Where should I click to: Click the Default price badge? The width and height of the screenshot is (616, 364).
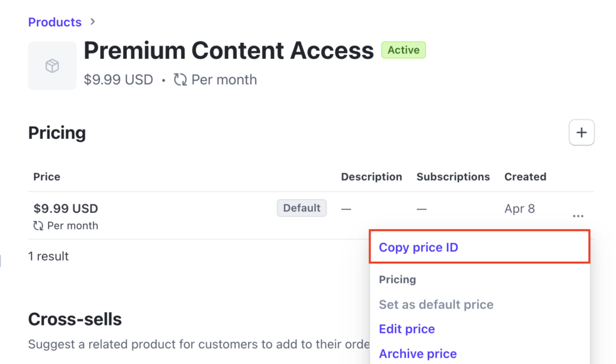click(x=301, y=208)
